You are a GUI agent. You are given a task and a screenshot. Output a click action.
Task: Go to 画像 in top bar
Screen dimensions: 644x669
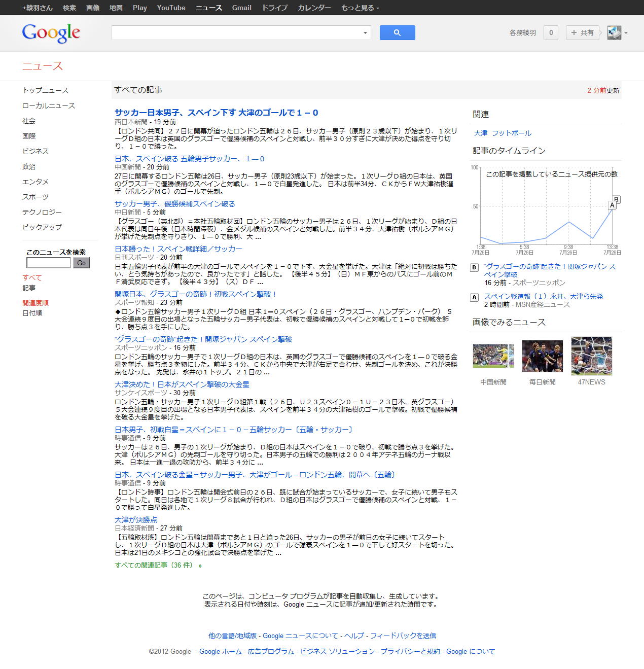point(93,8)
